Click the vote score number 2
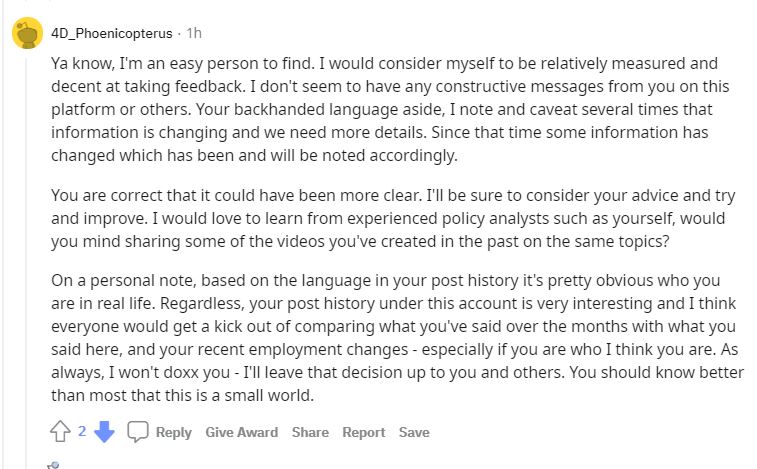This screenshot has height=469, width=757. (82, 431)
